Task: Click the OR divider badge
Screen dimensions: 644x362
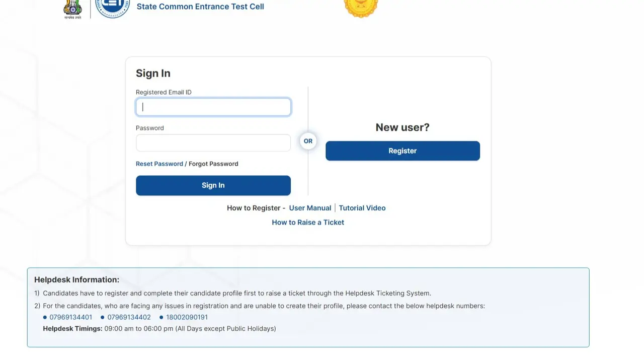Action: pyautogui.click(x=308, y=141)
